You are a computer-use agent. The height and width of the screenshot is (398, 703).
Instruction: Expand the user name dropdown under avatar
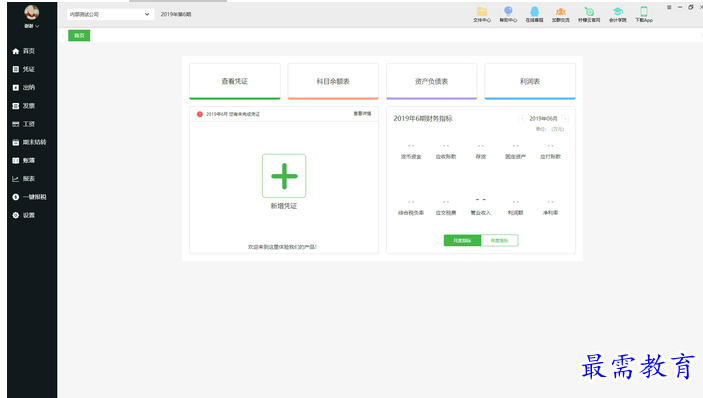click(32, 26)
